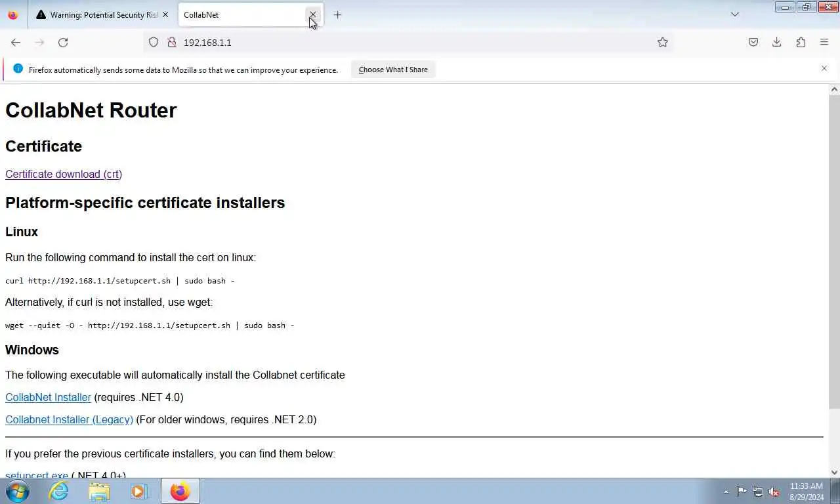The width and height of the screenshot is (840, 504).
Task: Click Choose What I Share button
Action: click(x=393, y=70)
